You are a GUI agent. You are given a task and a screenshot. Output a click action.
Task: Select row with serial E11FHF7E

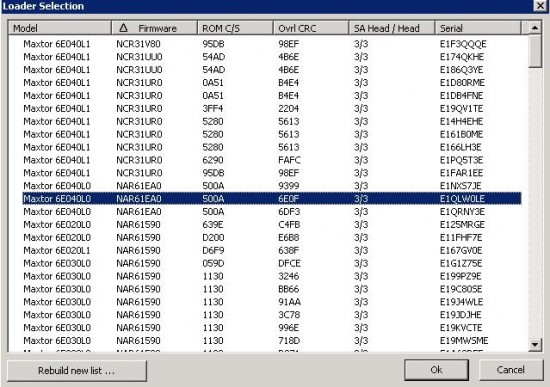[x=272, y=238]
